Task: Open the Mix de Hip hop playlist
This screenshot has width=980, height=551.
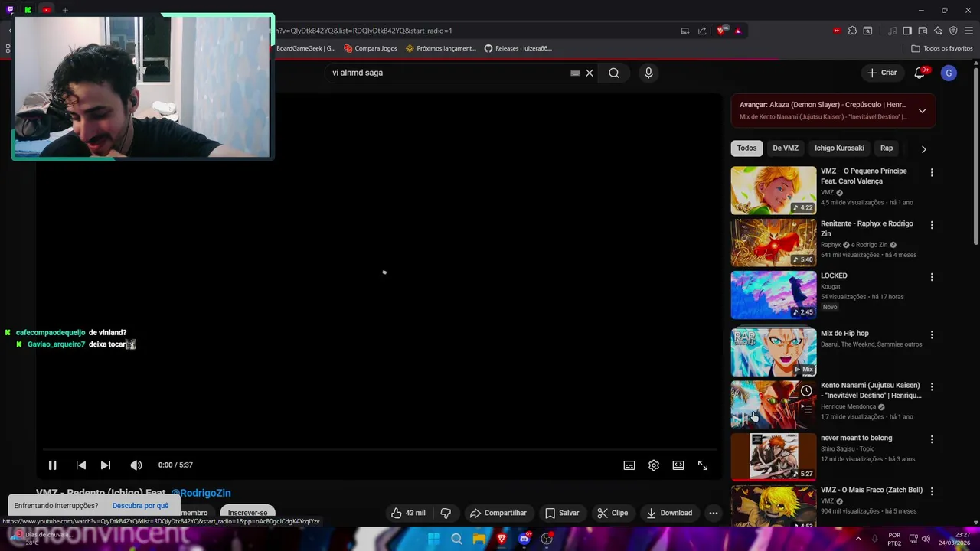Action: pyautogui.click(x=773, y=352)
